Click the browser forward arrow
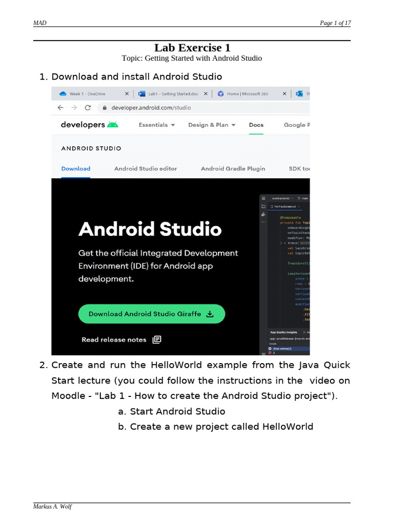This screenshot has width=399, height=532. pos(74,108)
